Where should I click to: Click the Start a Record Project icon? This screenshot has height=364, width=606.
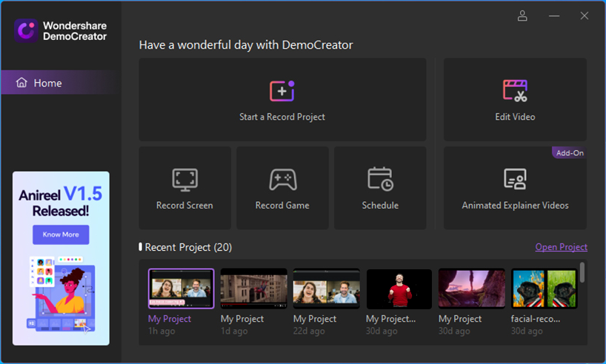[x=282, y=91]
